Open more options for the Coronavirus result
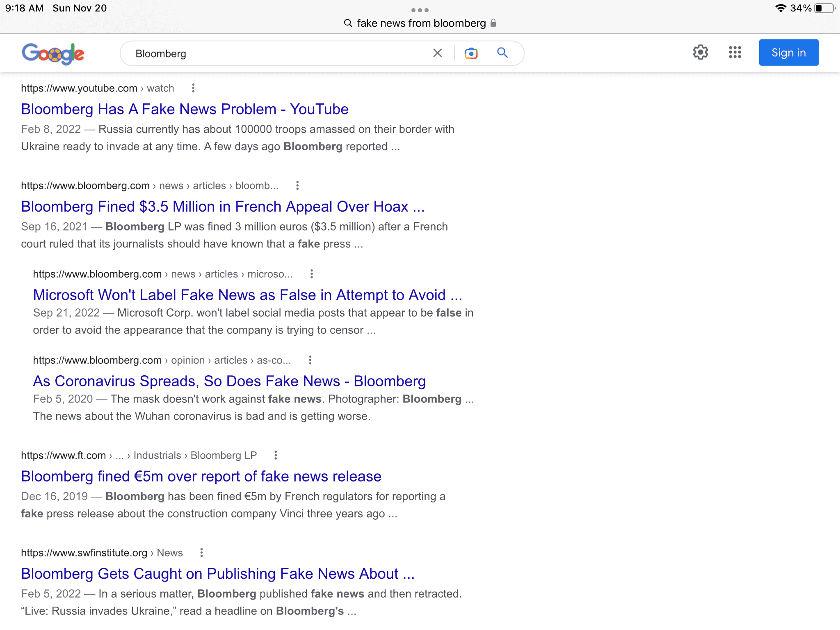The width and height of the screenshot is (840, 630). coord(310,360)
